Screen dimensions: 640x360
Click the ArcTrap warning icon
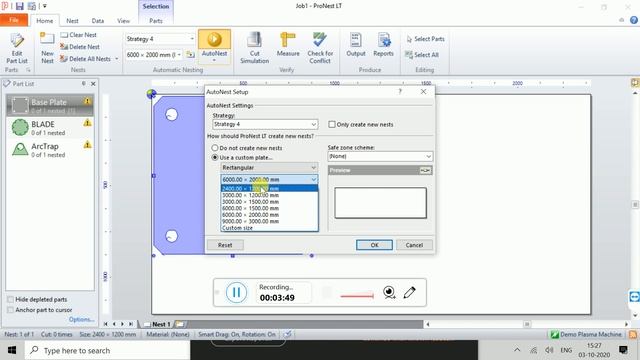click(87, 144)
